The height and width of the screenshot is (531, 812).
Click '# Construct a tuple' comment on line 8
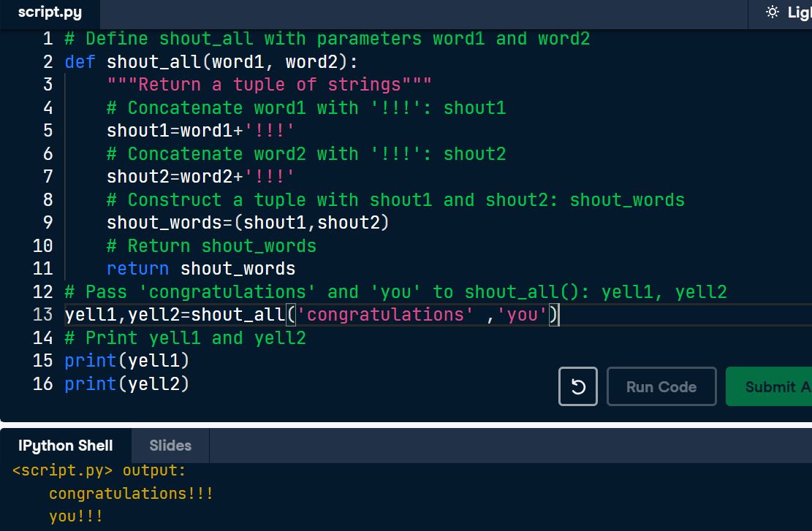click(395, 200)
